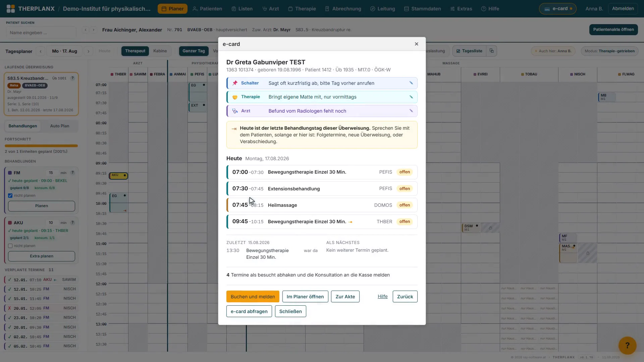The height and width of the screenshot is (362, 644).
Task: Click help icon on S83.5 referral card
Action: (72, 78)
